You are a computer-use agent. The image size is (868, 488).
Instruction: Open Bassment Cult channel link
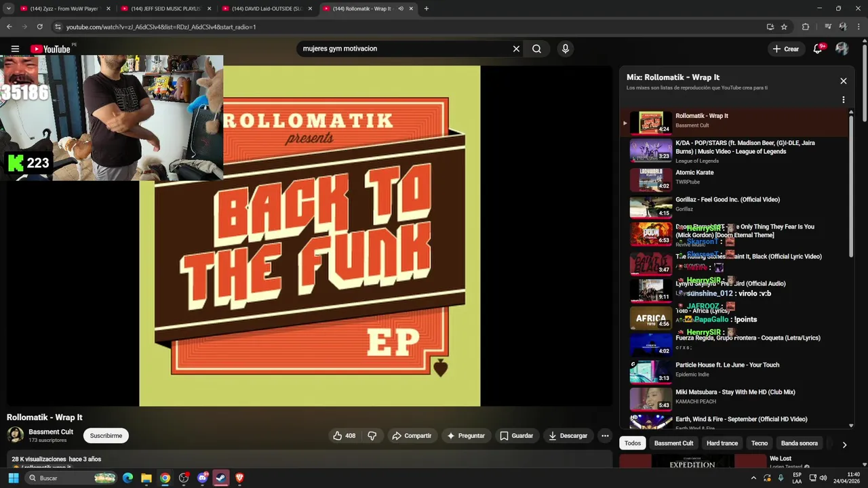(51, 432)
